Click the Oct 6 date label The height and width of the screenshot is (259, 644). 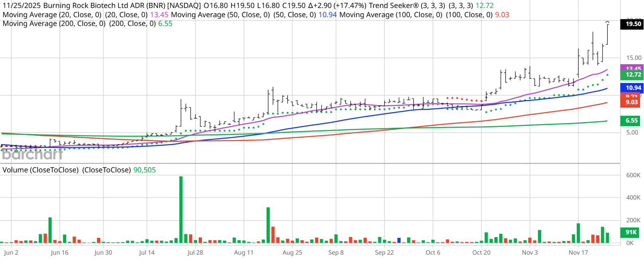[x=433, y=253]
